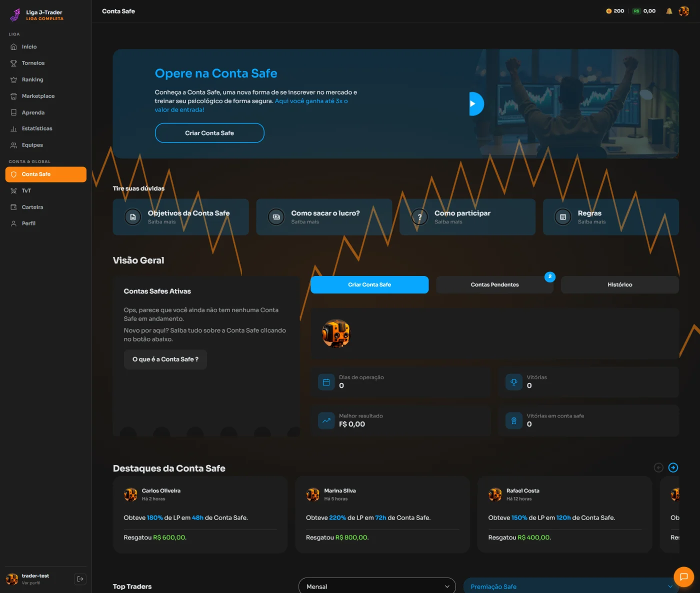Open user avatar menu in the header

(684, 11)
